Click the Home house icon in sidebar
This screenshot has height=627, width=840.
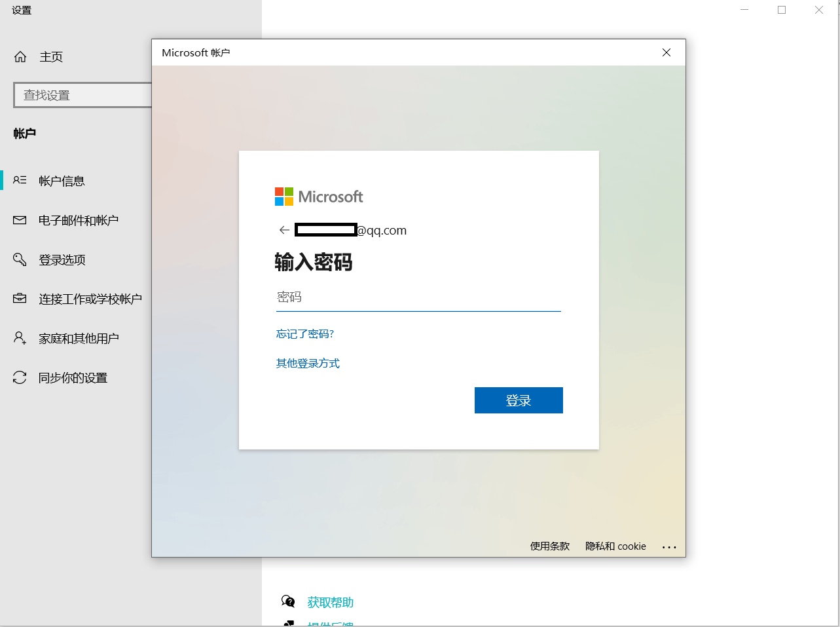[x=20, y=57]
